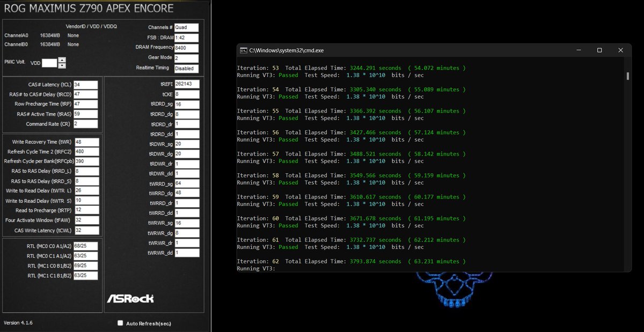
Task: Select the Command Rate (CR) field
Action: [x=85, y=124]
